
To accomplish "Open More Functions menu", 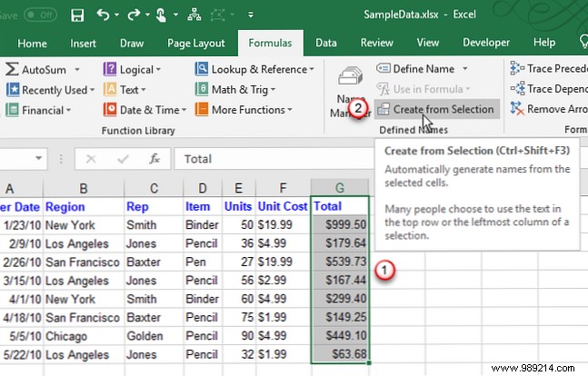I will [244, 110].
